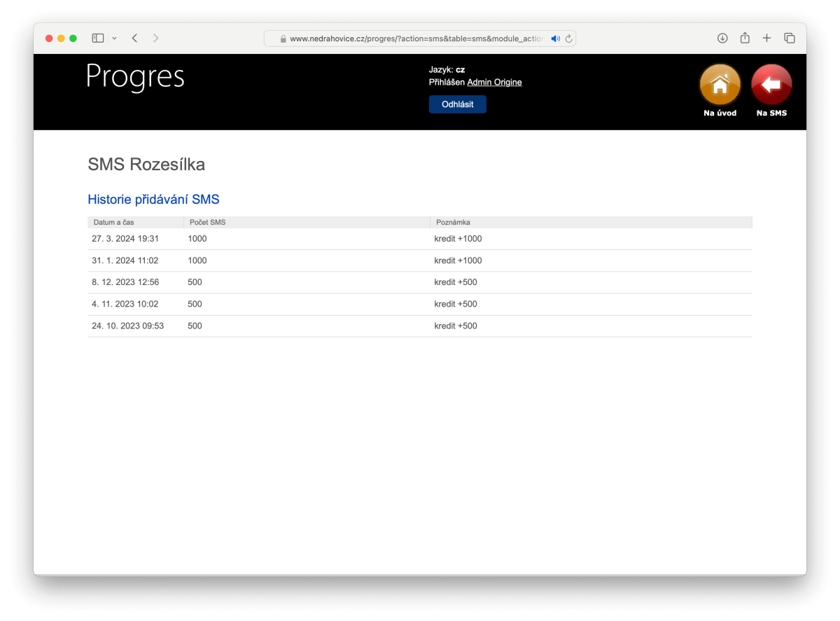Open Safari sidebar panel icon
The width and height of the screenshot is (840, 621).
click(98, 39)
